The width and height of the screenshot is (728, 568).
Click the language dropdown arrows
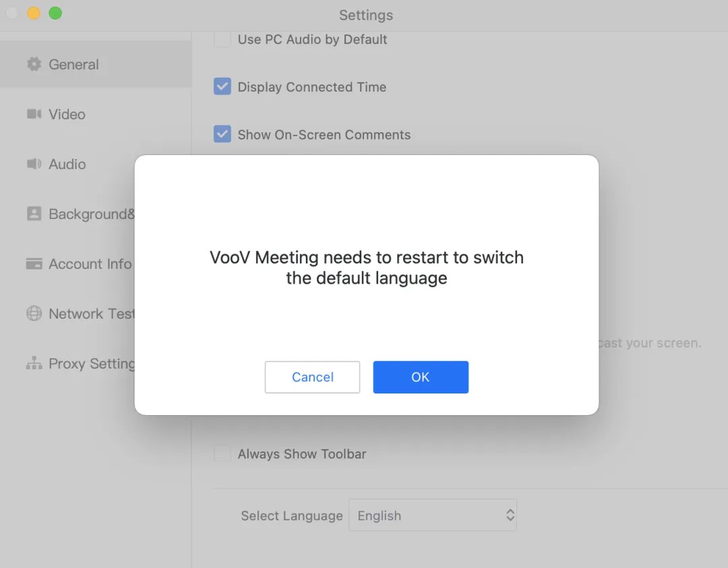click(x=510, y=515)
